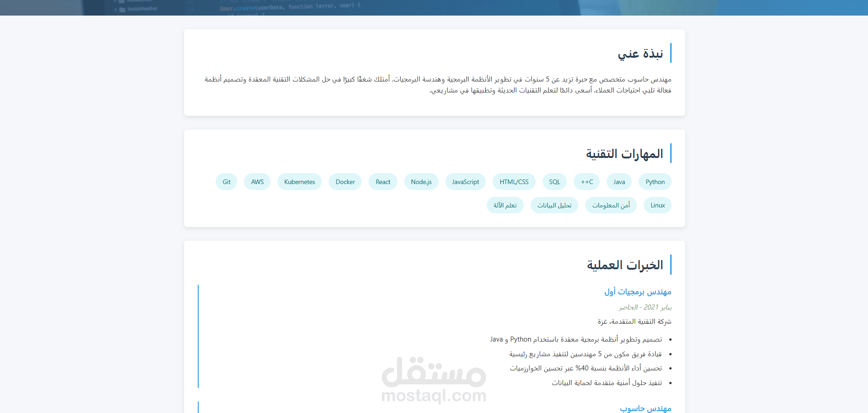Click the الخبرات العملية section heading

click(625, 265)
